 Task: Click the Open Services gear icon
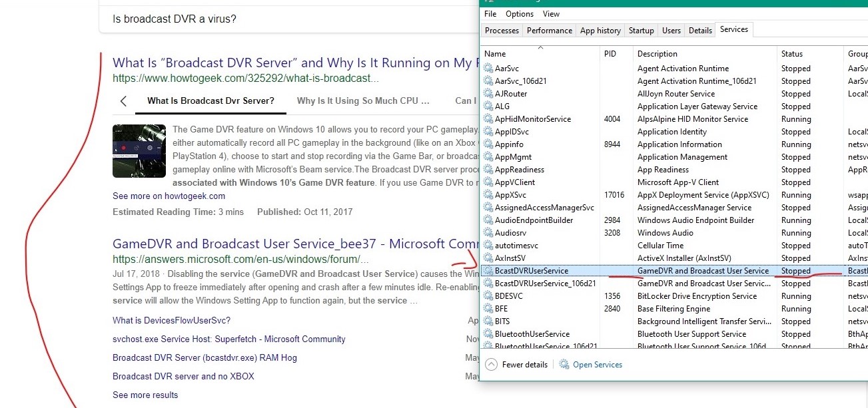click(564, 365)
